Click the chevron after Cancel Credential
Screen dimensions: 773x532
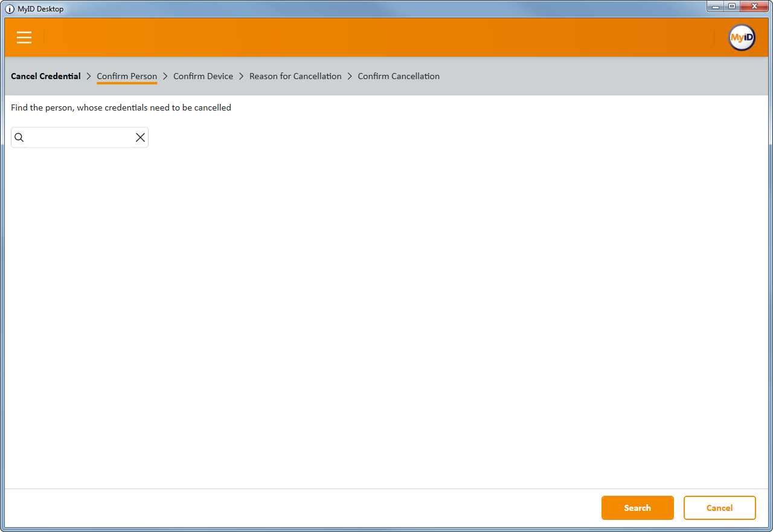(89, 76)
